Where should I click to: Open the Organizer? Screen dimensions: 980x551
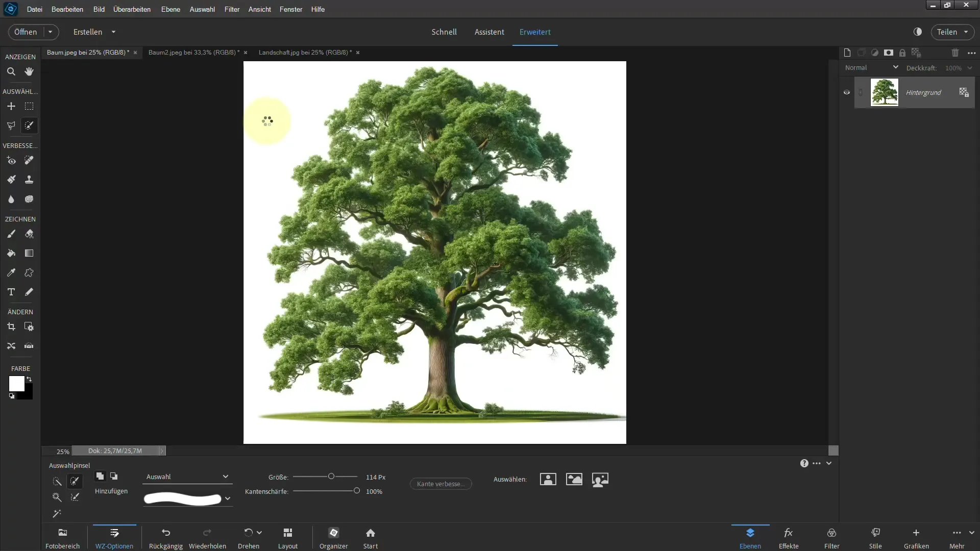(x=334, y=538)
